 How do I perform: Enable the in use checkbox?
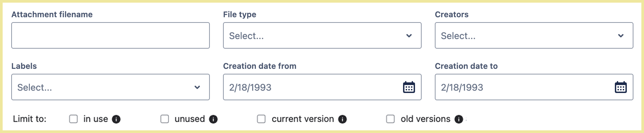pyautogui.click(x=73, y=119)
